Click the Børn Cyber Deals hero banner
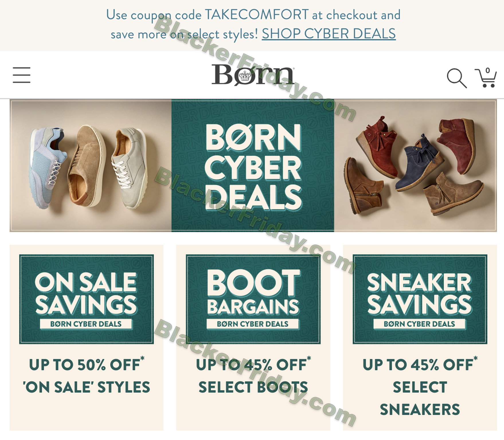This screenshot has width=504, height=440. click(x=253, y=166)
